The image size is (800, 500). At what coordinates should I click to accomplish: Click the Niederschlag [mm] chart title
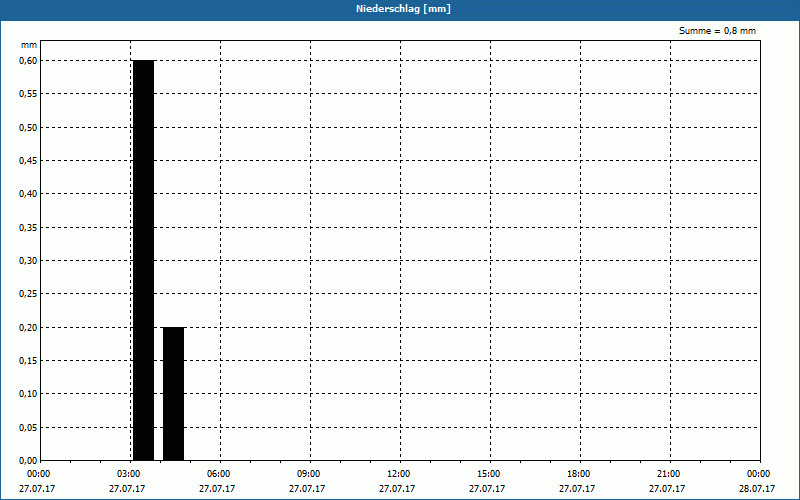coord(400,9)
